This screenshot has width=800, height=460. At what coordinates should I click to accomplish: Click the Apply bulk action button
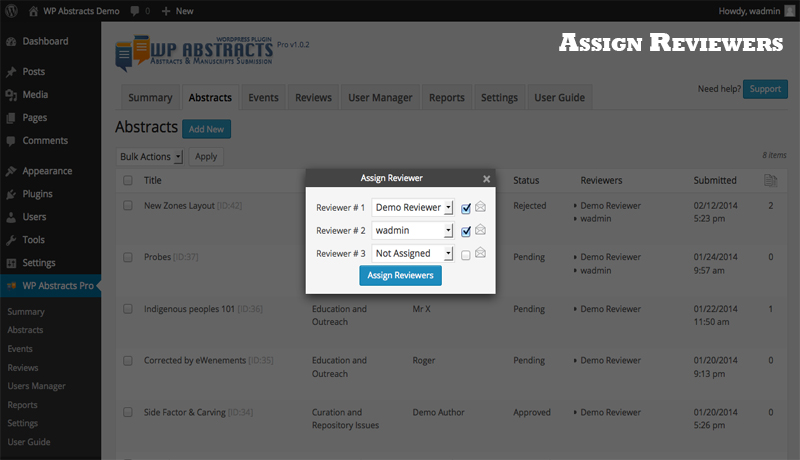point(206,157)
